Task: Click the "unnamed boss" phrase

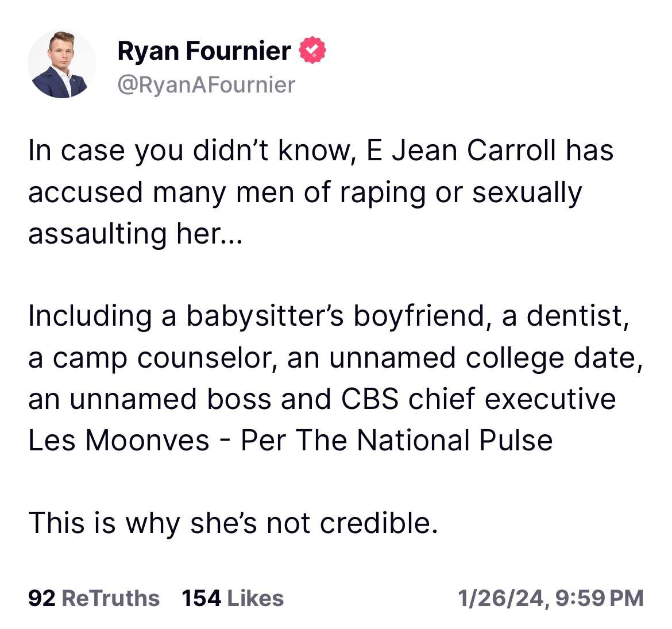Action: coord(170,399)
